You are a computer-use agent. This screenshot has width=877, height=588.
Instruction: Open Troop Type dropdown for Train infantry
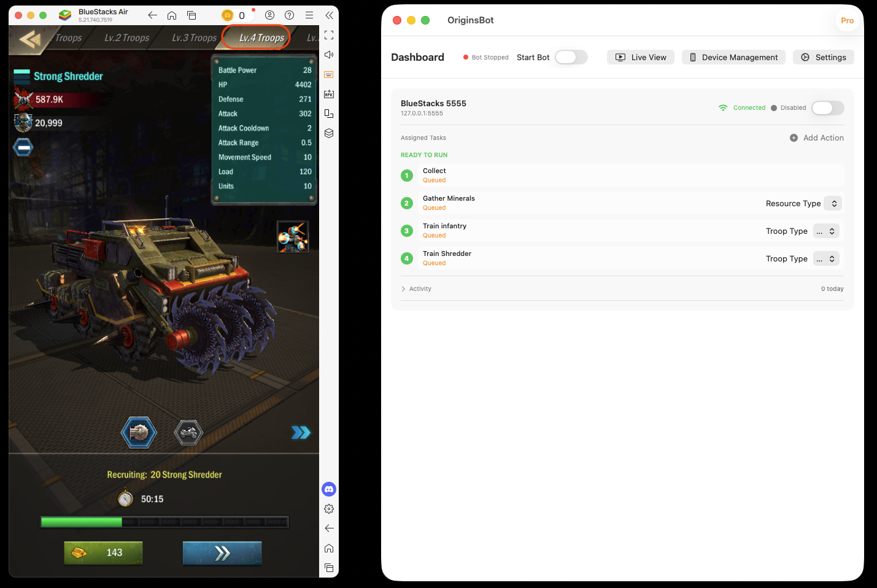(x=826, y=231)
